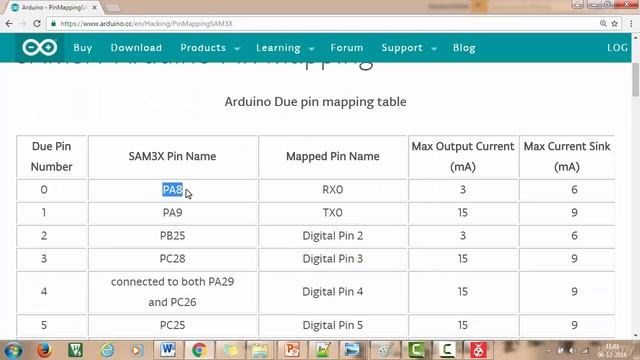Image resolution: width=640 pixels, height=360 pixels.
Task: Click the Mapped Pin Name column header
Action: 333,156
